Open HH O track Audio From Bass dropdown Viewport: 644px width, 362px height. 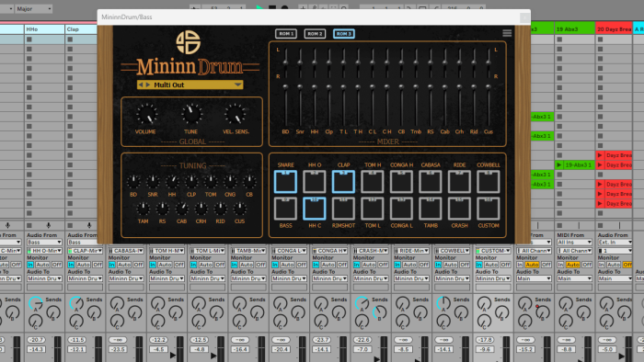44,243
